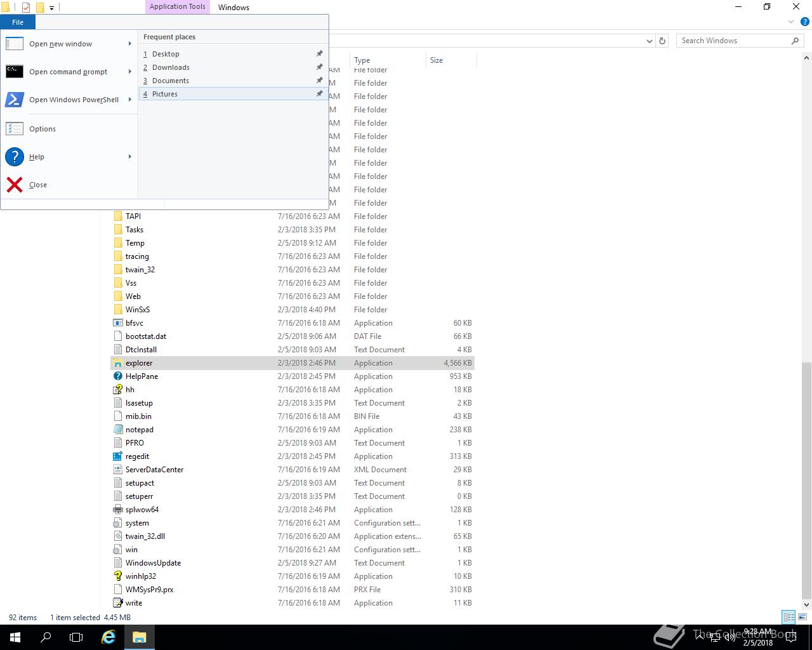The image size is (812, 650).
Task: Sort by the Size column header
Action: [451, 60]
